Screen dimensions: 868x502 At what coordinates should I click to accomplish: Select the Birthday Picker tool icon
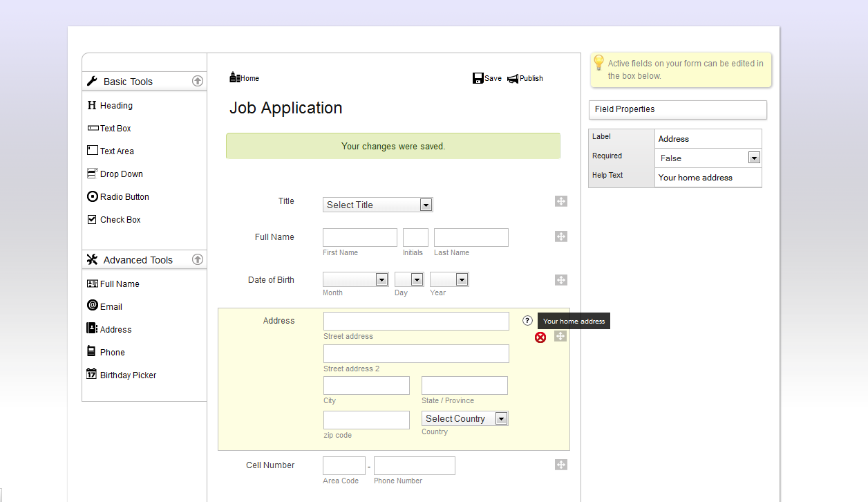point(92,374)
